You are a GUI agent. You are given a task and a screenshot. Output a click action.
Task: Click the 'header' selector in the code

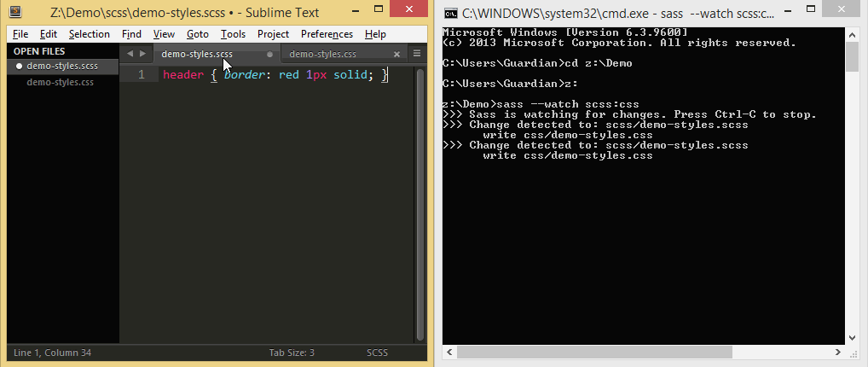pyautogui.click(x=183, y=74)
